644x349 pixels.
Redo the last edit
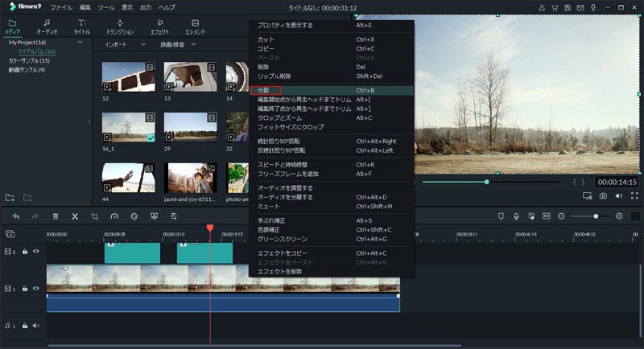(35, 216)
